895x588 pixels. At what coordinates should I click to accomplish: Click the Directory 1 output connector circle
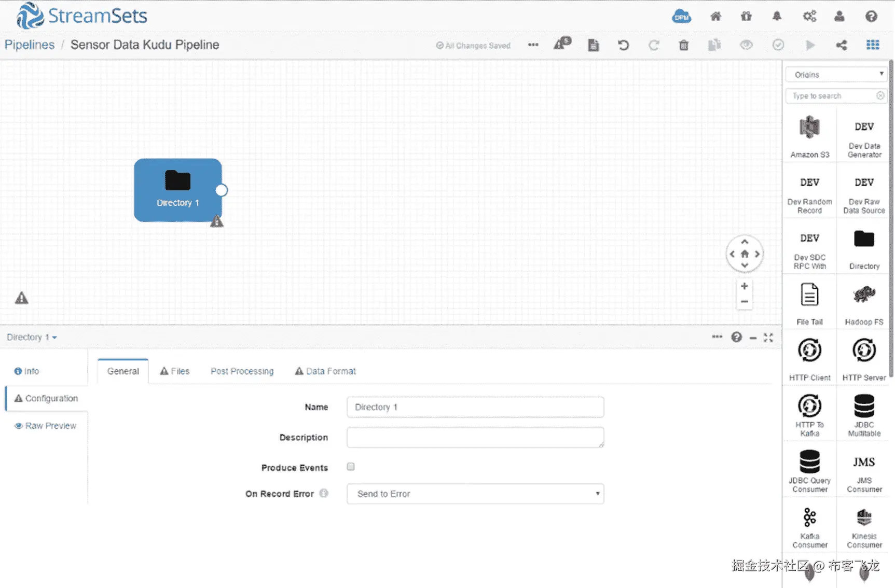coord(222,190)
